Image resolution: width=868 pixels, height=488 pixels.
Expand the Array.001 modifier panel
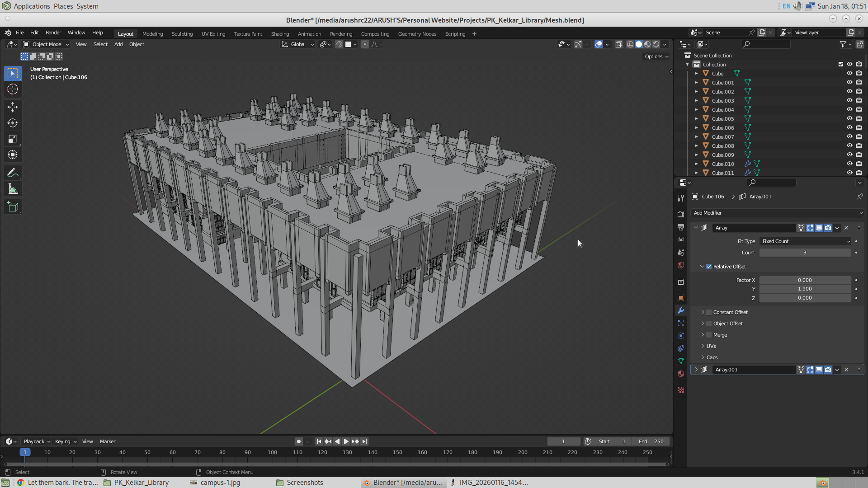[696, 370]
